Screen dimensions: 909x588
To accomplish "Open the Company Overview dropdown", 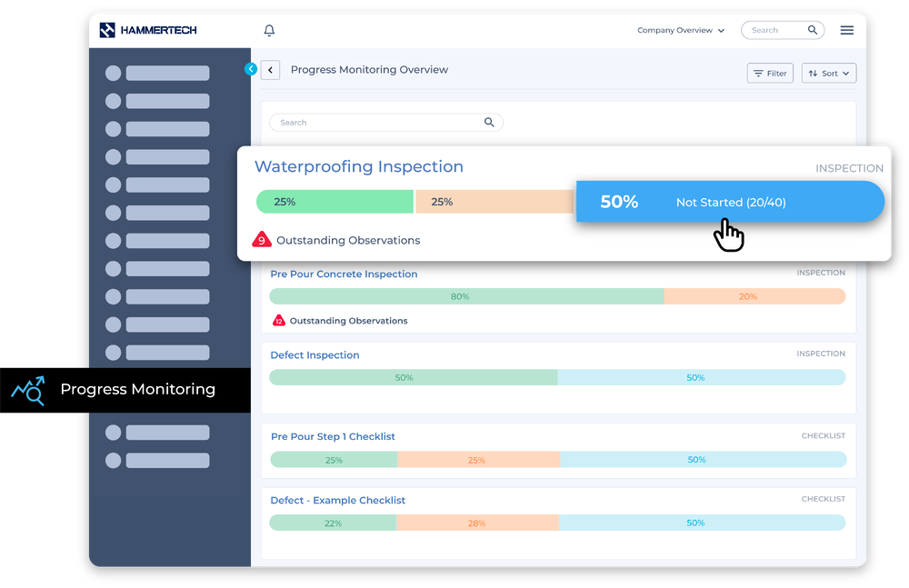I will click(680, 30).
